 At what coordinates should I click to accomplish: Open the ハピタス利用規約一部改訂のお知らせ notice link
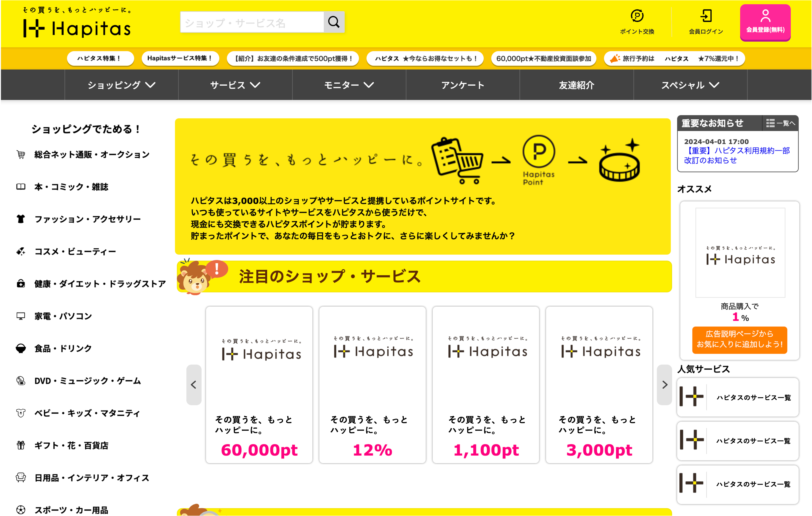(x=737, y=156)
